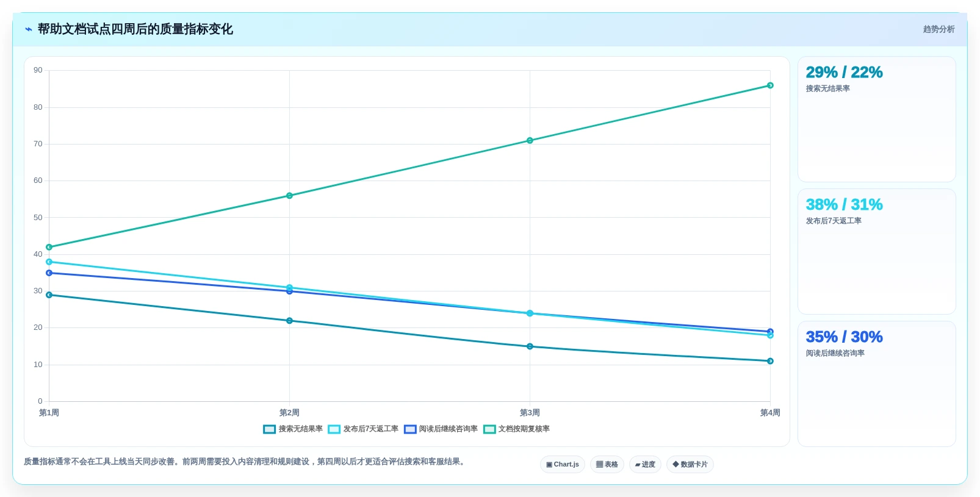Click the chart title 帮助文档试点四周后的质量指标变化

[135, 29]
